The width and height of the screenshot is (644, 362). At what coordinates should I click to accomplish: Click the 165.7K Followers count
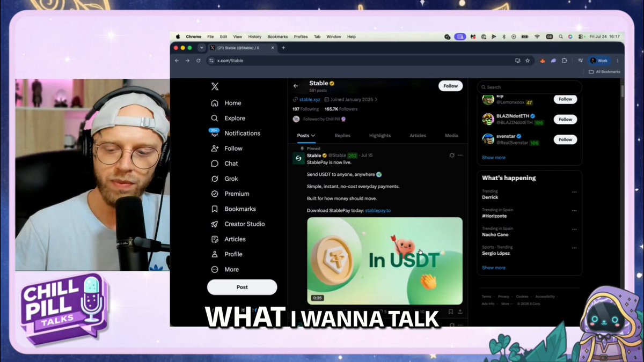(x=341, y=109)
